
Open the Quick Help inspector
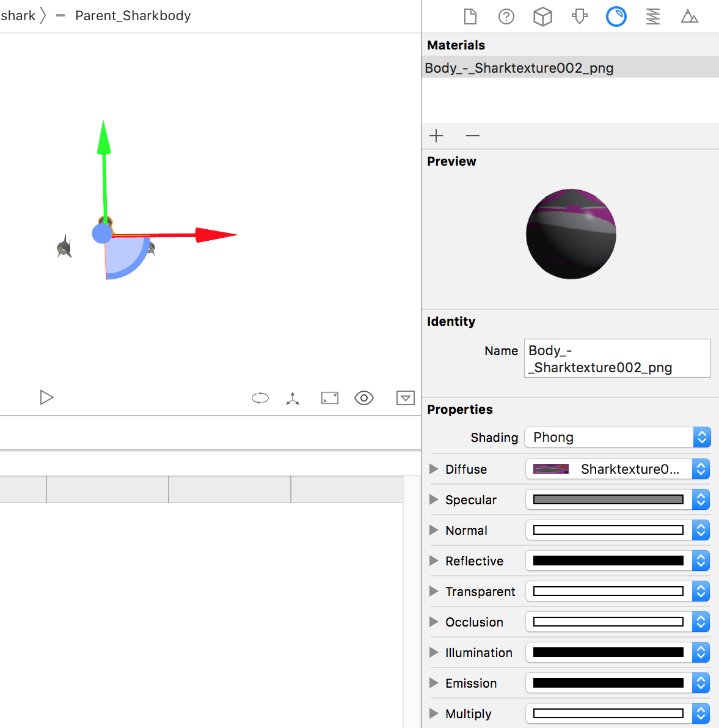click(x=506, y=17)
